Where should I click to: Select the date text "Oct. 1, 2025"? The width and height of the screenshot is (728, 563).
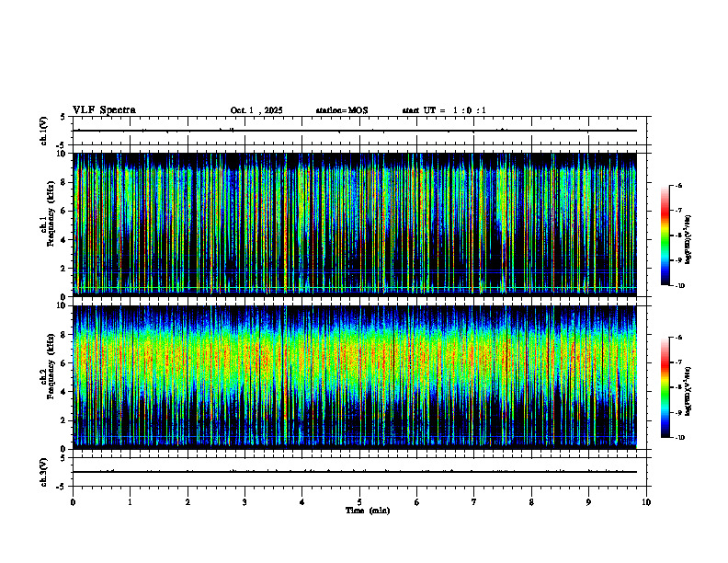tap(256, 110)
